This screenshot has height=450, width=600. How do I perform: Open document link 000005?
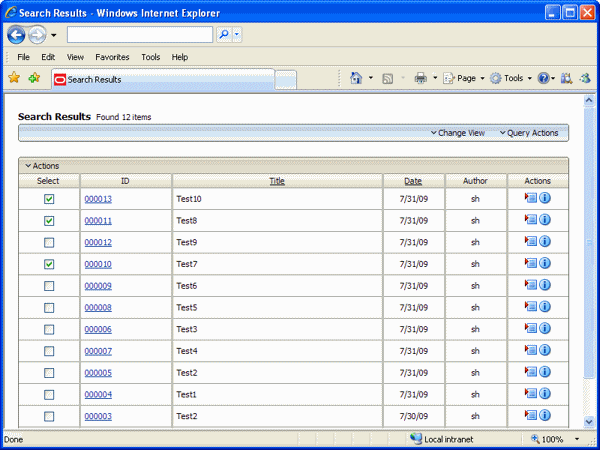(98, 373)
